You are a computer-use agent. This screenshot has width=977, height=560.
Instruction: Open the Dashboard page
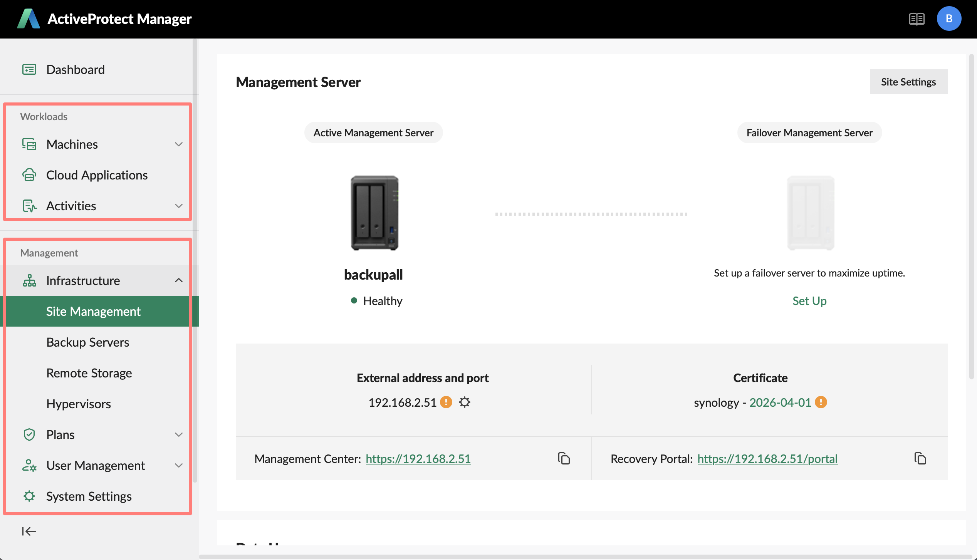click(x=99, y=69)
